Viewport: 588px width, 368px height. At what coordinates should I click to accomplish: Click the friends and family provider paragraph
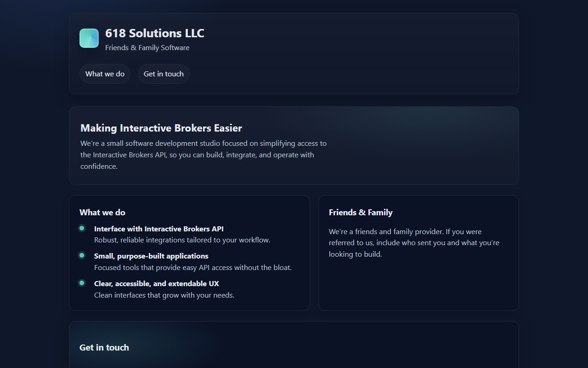pyautogui.click(x=414, y=243)
